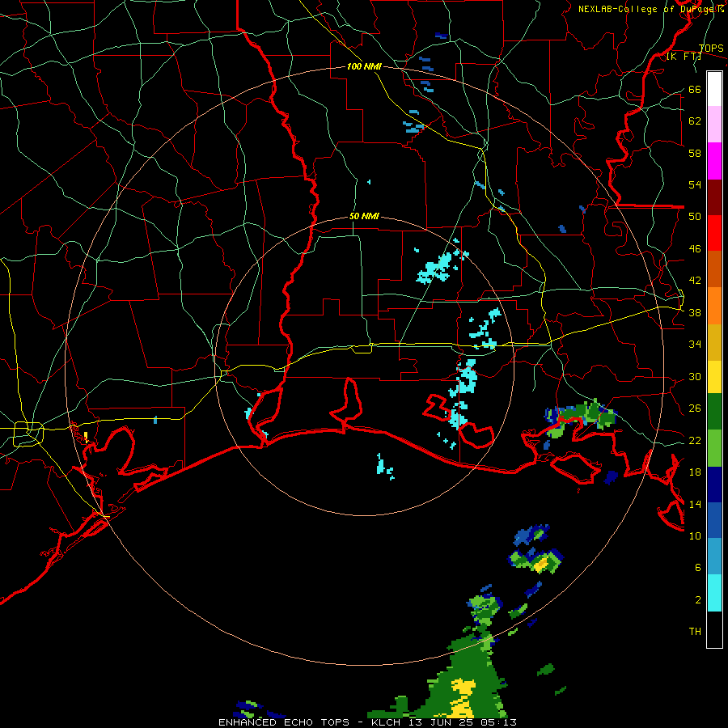
Task: Click the gold legend color band
Action: pos(714,343)
